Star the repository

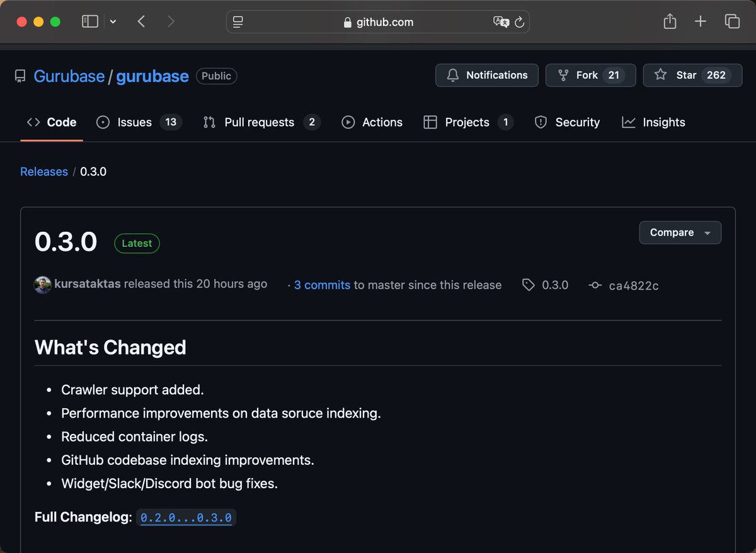click(692, 75)
